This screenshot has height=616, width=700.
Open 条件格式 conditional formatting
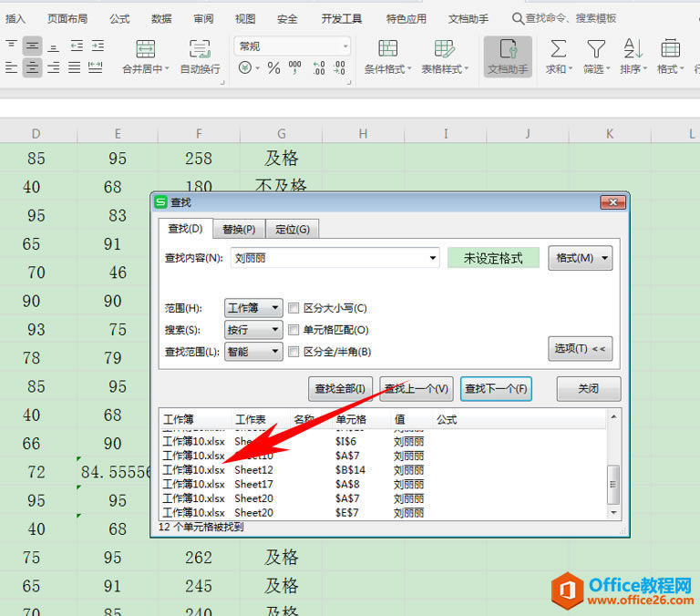click(x=387, y=57)
